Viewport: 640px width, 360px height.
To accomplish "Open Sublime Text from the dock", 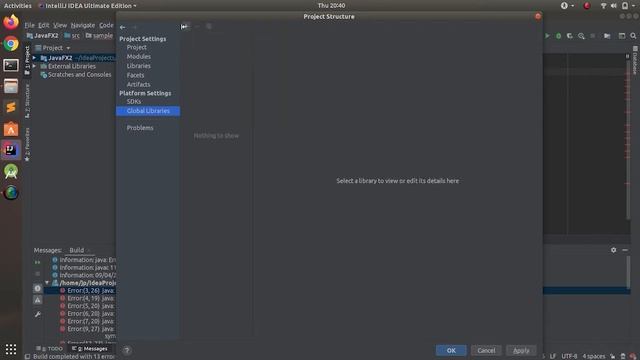I will [11, 107].
